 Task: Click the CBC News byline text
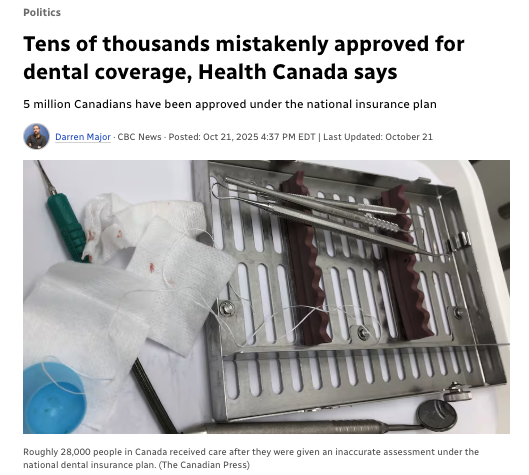[x=139, y=137]
